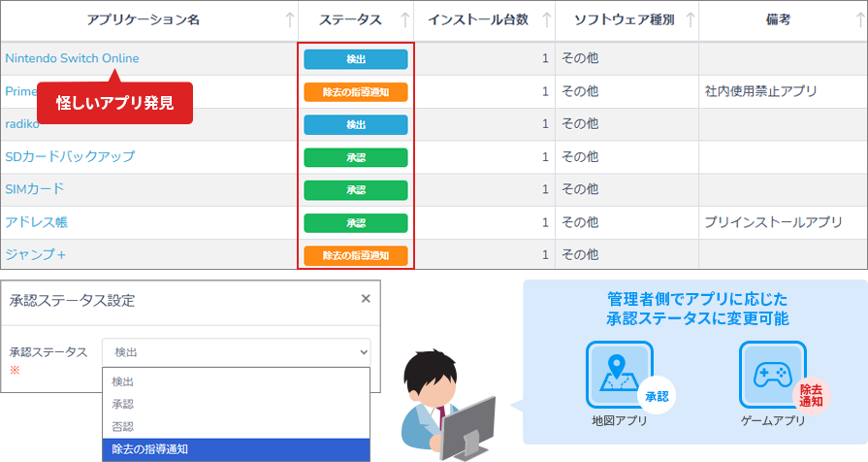Open the ジャンプ+ app link
Viewport: 868px width, 462px height.
pos(36,255)
